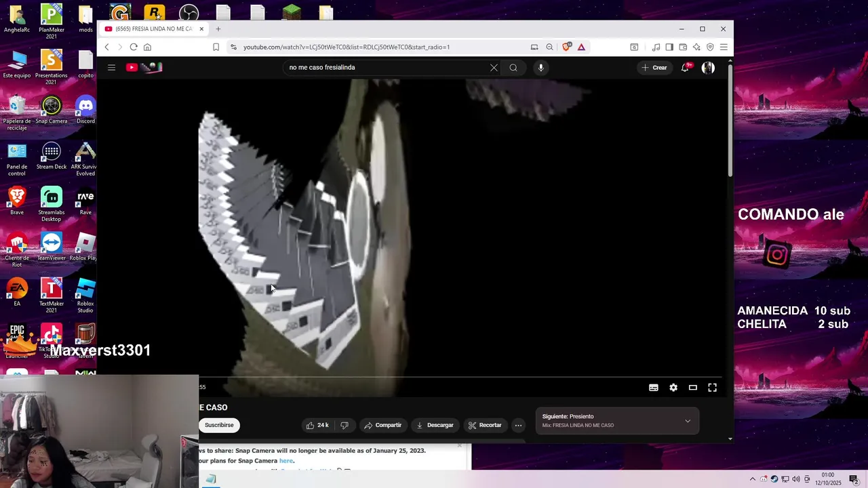Click the Snap Camera 'here' link
Viewport: 868px width, 488px height.
pyautogui.click(x=286, y=461)
